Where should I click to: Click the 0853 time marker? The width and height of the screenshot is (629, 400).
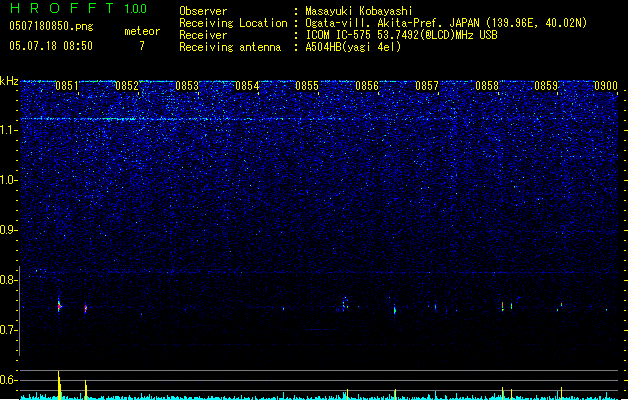pos(187,86)
